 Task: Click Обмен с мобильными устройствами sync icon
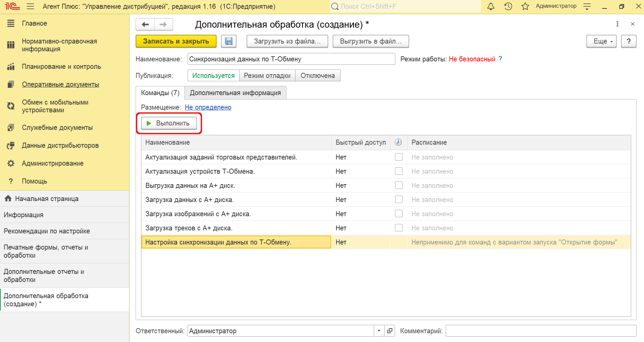(x=11, y=106)
